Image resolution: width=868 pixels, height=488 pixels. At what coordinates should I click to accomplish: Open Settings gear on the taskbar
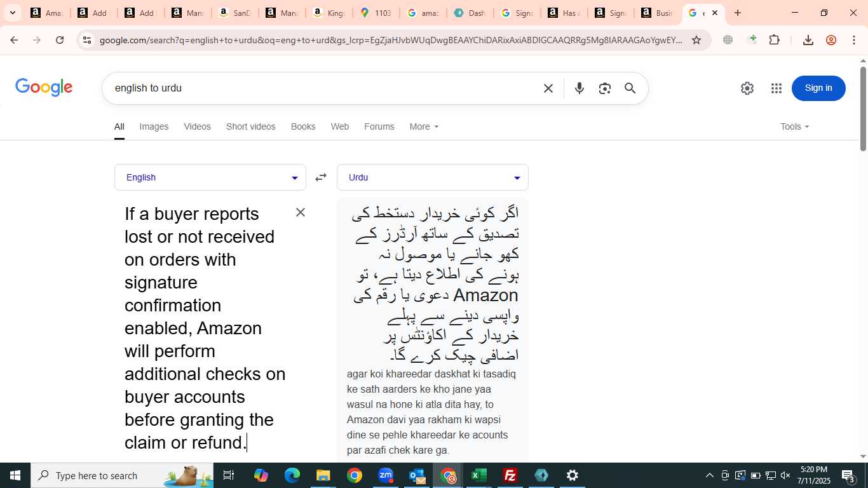573,475
